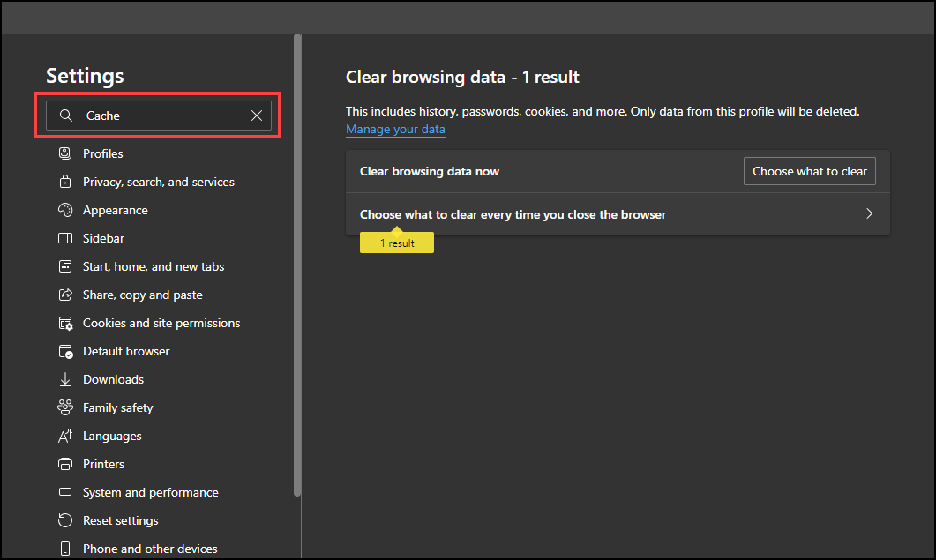Click the Downloads arrow icon
Image resolution: width=936 pixels, height=560 pixels.
64,379
